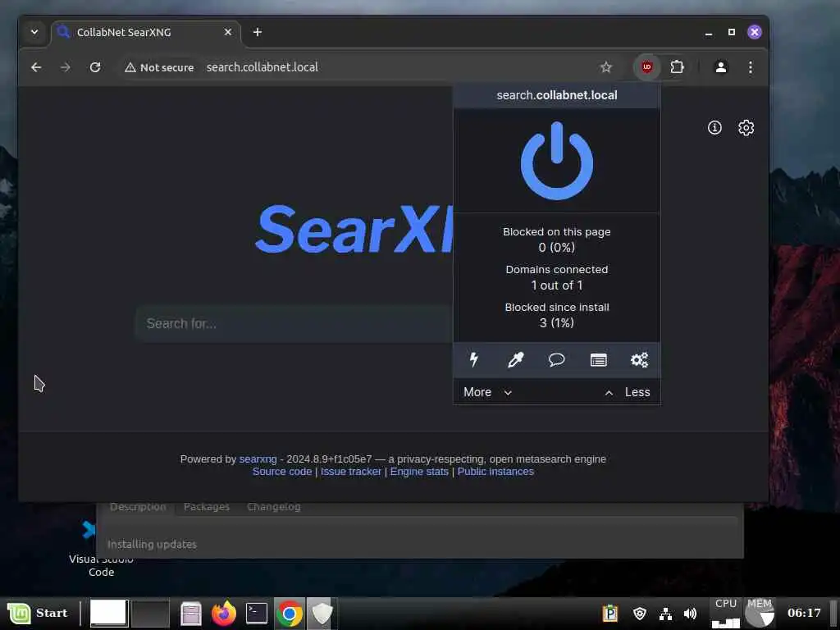Open file manager taskbar icon
840x630 pixels.
pyautogui.click(x=190, y=614)
